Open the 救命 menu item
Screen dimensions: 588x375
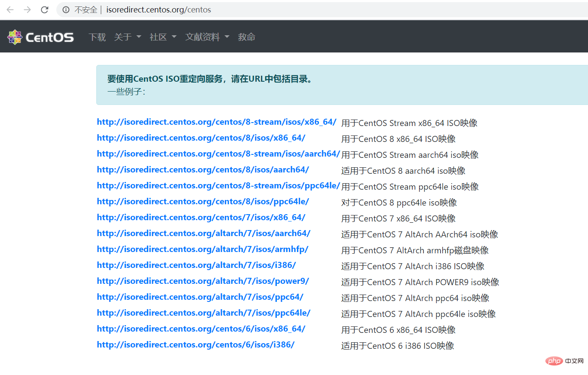[246, 37]
